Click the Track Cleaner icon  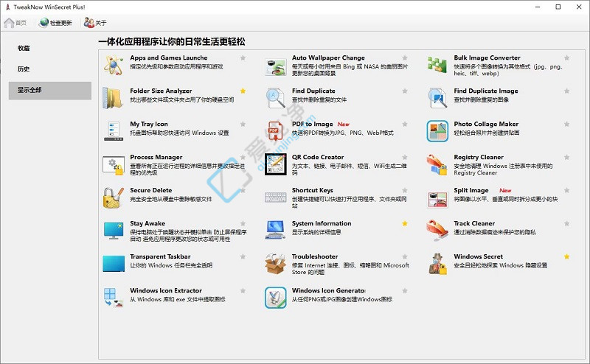coord(437,230)
